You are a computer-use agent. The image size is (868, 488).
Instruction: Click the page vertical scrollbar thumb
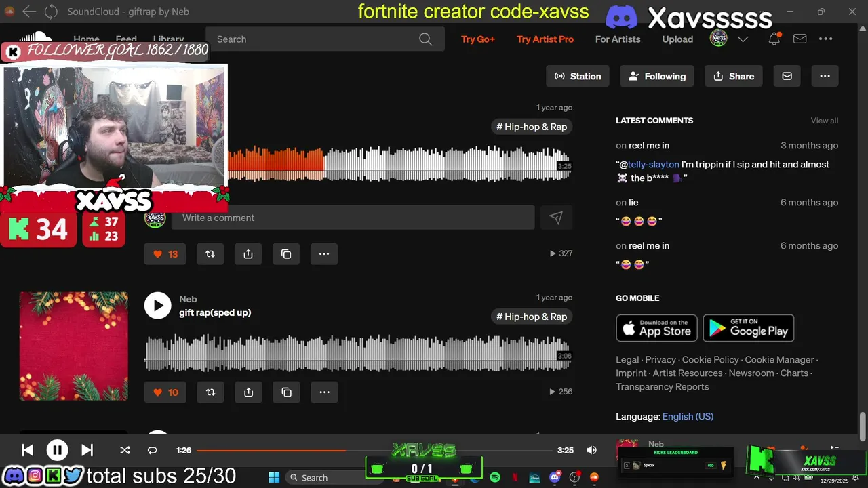(x=863, y=426)
